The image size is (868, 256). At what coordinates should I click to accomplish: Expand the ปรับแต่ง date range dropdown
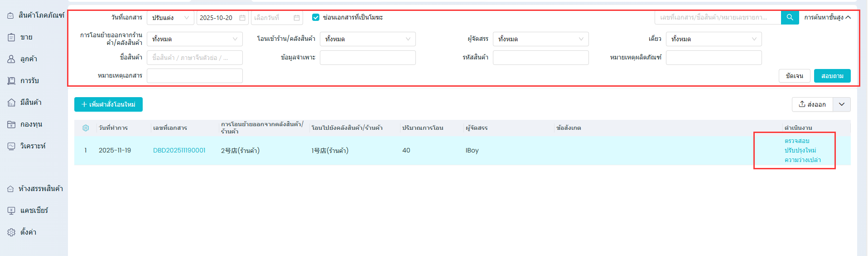click(x=170, y=18)
